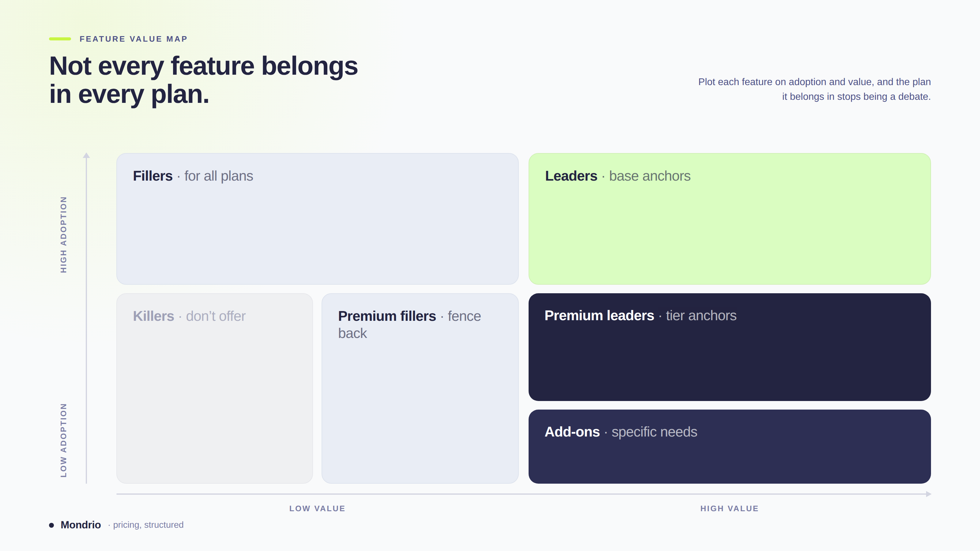980x551 pixels.
Task: Click the upward arrowhead of the adoption axis
Action: point(86,155)
